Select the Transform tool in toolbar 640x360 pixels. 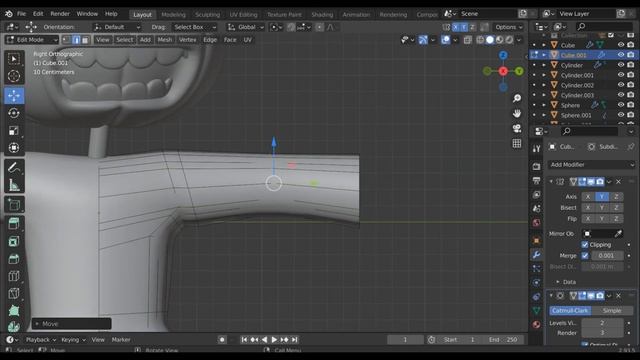[14, 147]
